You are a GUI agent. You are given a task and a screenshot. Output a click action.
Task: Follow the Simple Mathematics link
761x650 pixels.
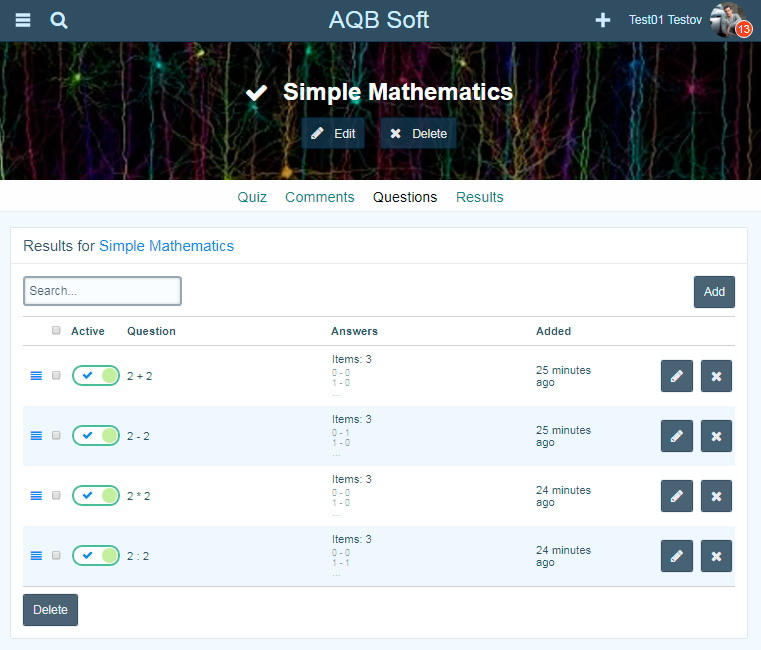[x=166, y=246]
